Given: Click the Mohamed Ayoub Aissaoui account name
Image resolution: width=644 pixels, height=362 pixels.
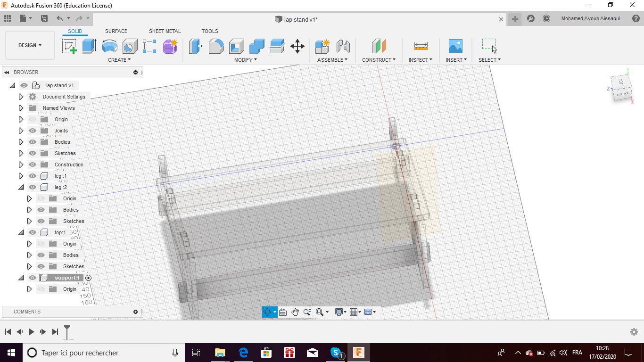Looking at the screenshot, I should 590,19.
